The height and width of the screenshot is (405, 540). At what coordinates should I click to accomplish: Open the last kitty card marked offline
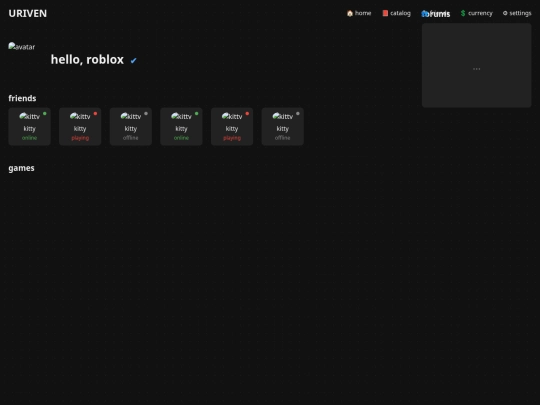point(283,126)
